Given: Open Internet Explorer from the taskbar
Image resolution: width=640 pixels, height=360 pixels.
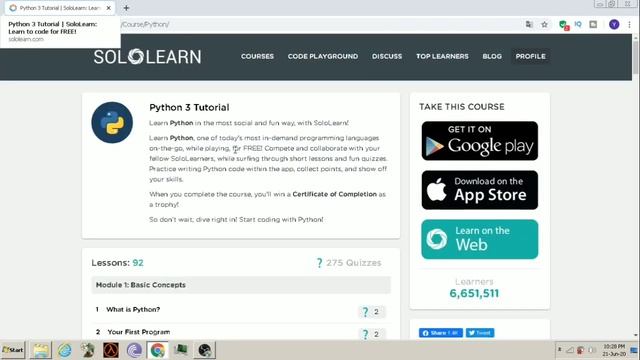Looking at the screenshot, I should pyautogui.click(x=64, y=350).
